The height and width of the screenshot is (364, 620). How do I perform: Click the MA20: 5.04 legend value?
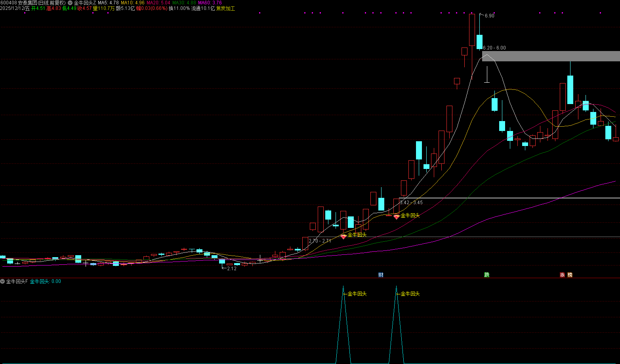pyautogui.click(x=158, y=3)
